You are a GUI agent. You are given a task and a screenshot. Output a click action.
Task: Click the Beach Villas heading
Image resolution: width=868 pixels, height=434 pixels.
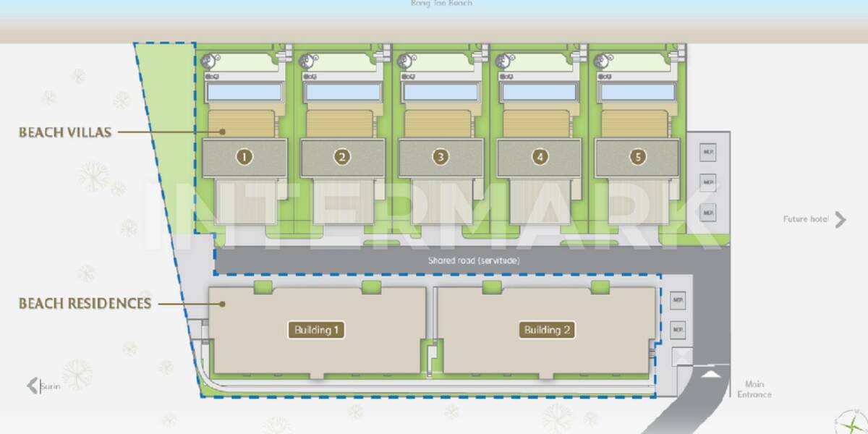coord(65,132)
